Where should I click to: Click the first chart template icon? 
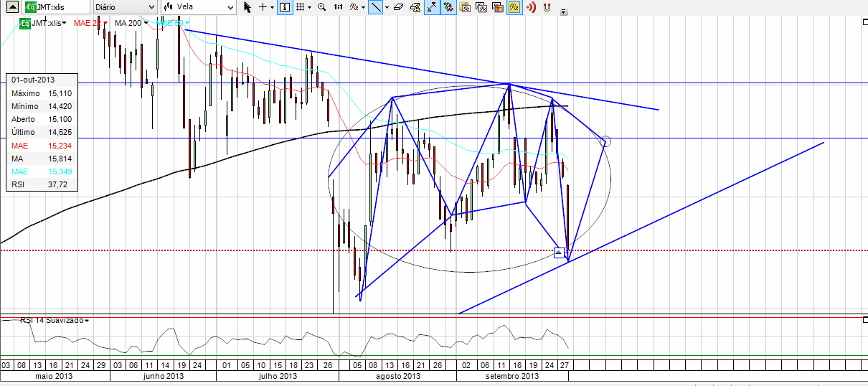[465, 7]
